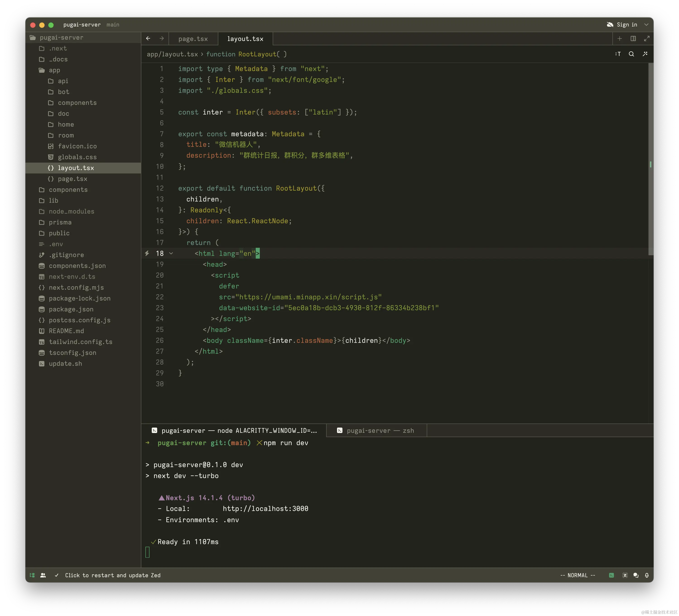
Task: Toggle inlay hints with the :T icon
Action: [x=618, y=54]
